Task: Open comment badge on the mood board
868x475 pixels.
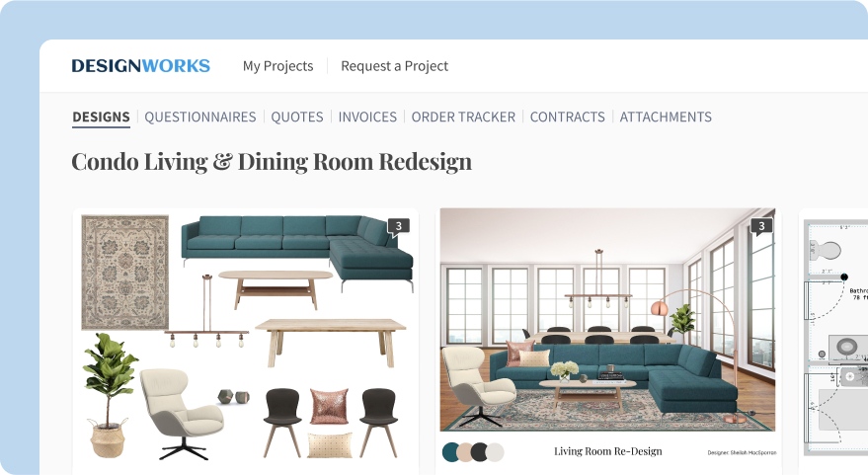Action: tap(399, 227)
